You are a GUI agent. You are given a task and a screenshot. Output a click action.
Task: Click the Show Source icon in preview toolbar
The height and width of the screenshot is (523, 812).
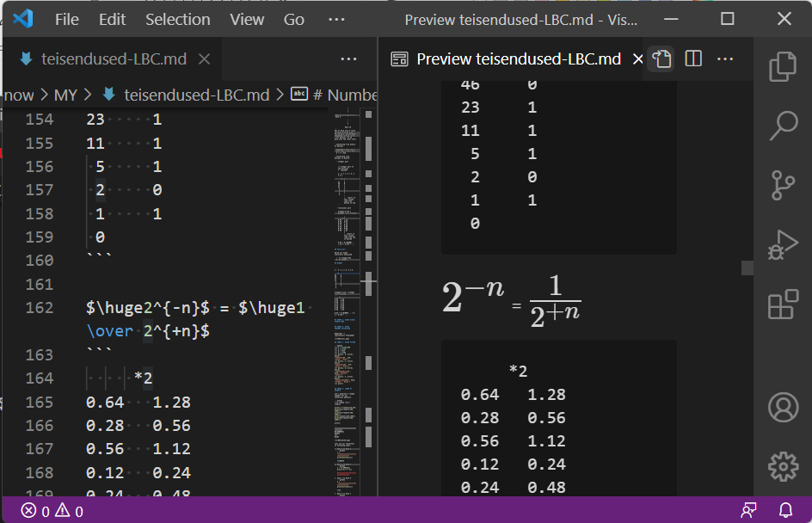pos(661,59)
